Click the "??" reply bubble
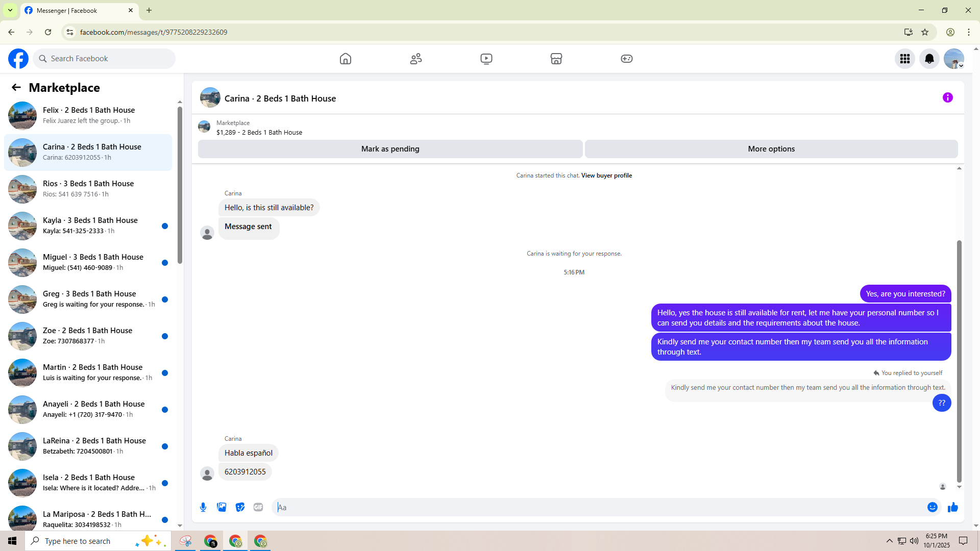This screenshot has width=980, height=551. pos(942,403)
